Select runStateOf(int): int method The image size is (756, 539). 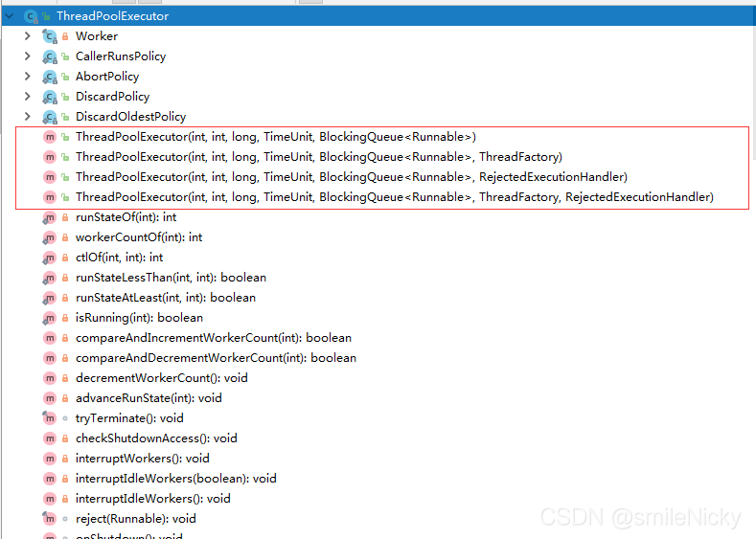point(126,217)
